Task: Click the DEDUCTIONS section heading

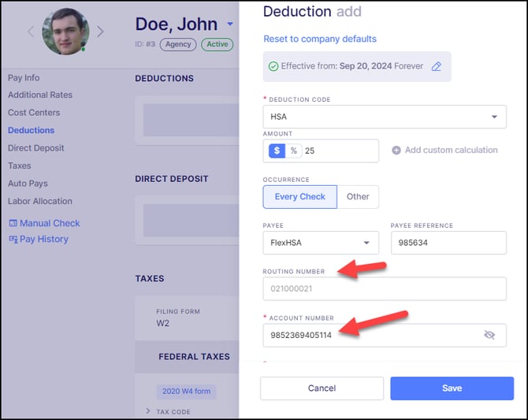Action: [165, 79]
